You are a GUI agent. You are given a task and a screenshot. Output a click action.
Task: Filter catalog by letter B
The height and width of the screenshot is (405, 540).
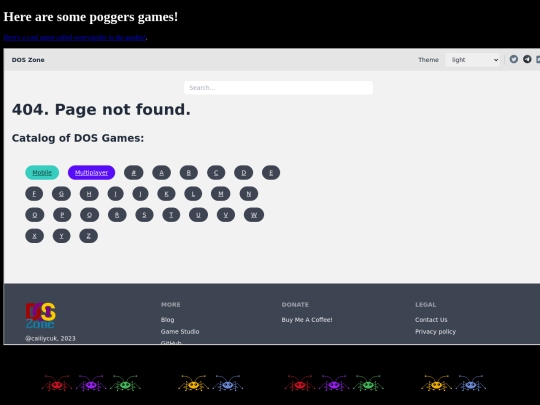click(189, 173)
